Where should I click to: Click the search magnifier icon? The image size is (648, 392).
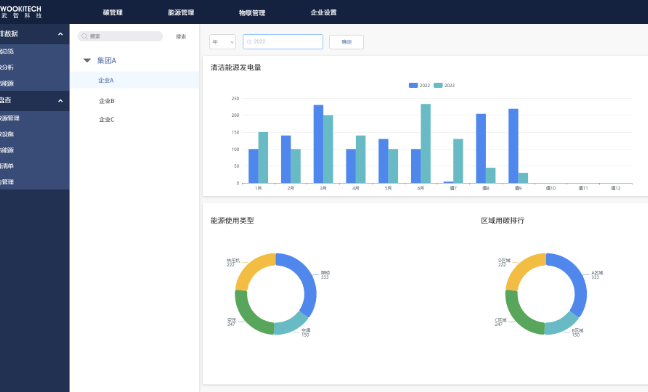pyautogui.click(x=84, y=36)
